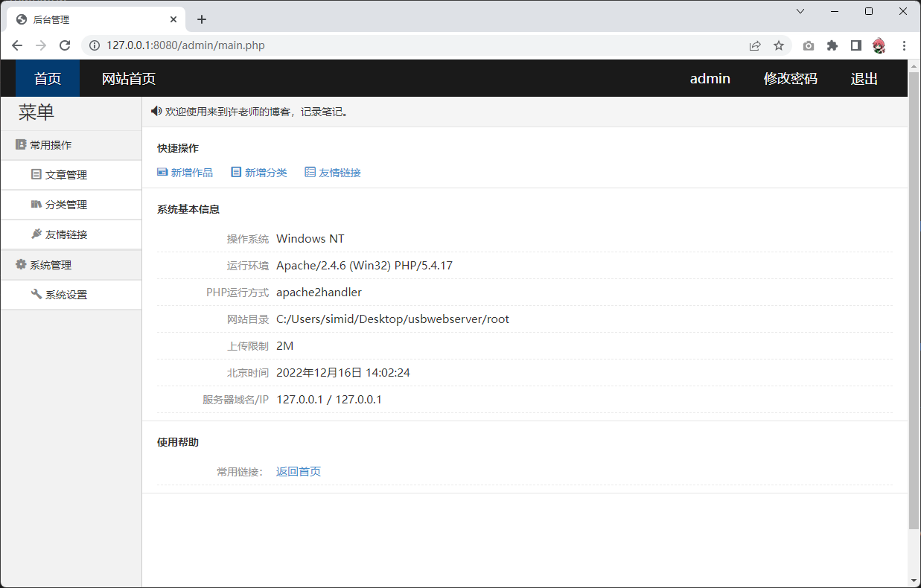Screen dimensions: 921x588
Task: Open the tab search dropdown chevron
Action: (x=800, y=11)
